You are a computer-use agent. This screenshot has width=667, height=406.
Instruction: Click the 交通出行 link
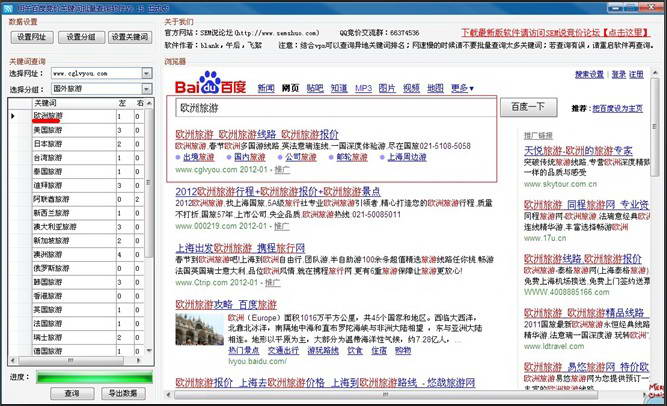[x=283, y=351]
